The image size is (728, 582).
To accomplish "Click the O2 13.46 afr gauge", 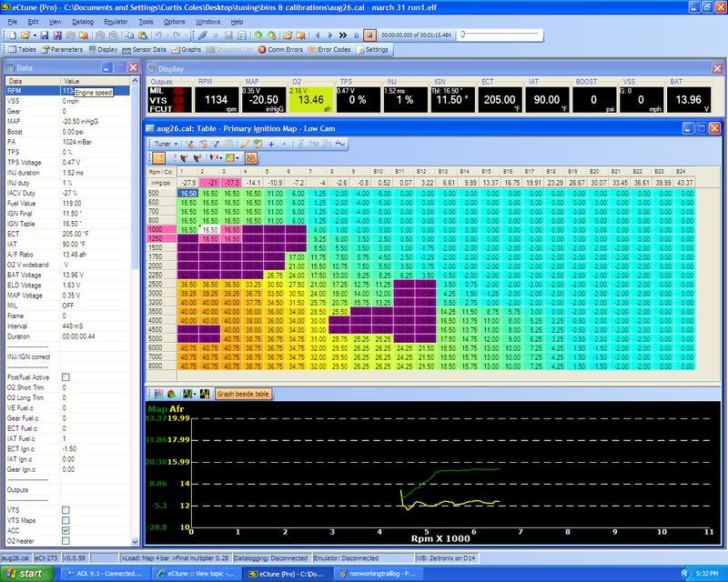I will pyautogui.click(x=310, y=99).
